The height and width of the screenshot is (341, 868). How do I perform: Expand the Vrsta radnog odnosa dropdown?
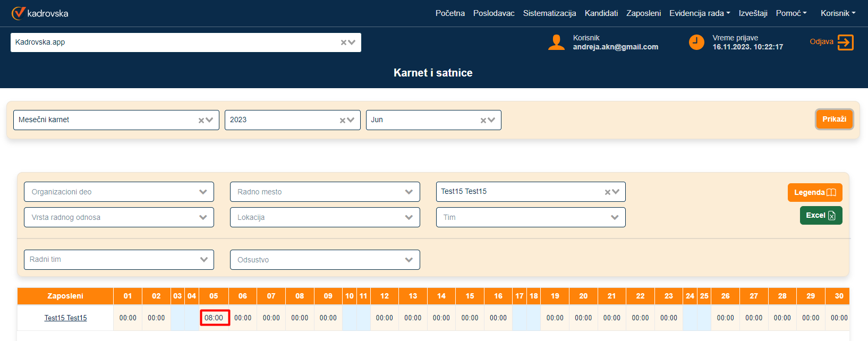(x=203, y=217)
